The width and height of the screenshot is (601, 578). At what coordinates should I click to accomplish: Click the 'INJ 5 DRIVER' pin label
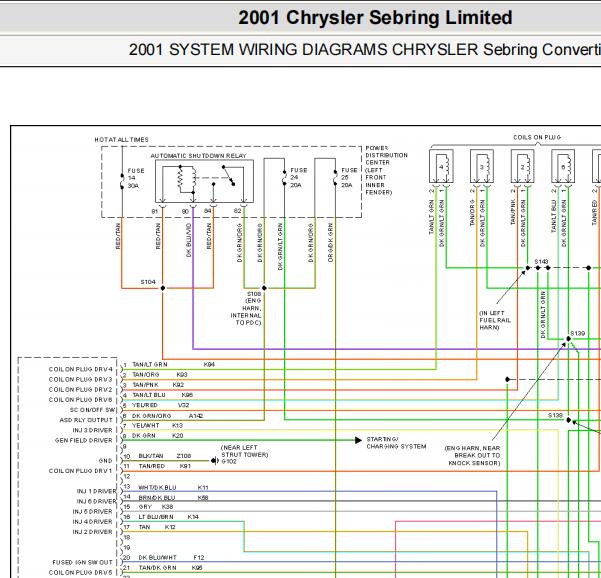(93, 511)
